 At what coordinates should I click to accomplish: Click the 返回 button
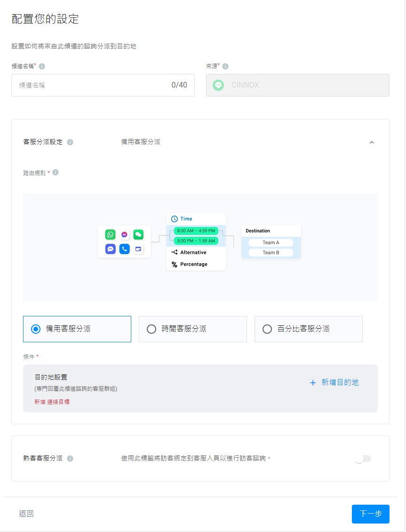[x=26, y=514]
